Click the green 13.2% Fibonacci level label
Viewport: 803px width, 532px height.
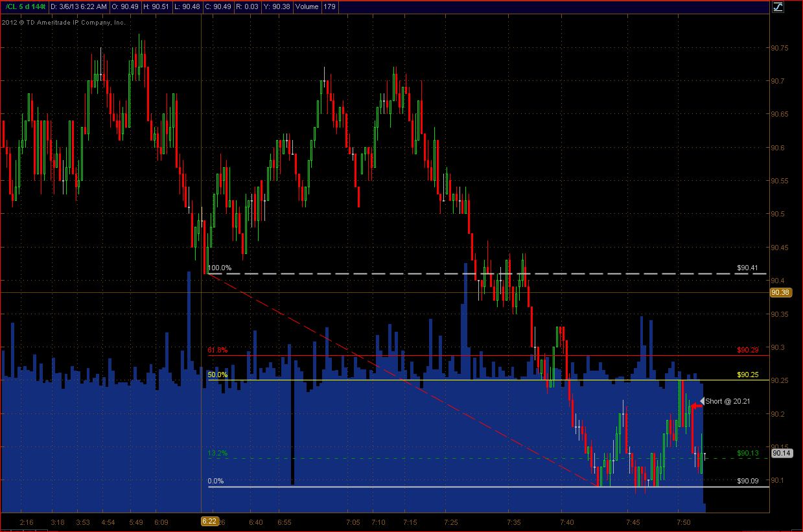click(x=218, y=454)
